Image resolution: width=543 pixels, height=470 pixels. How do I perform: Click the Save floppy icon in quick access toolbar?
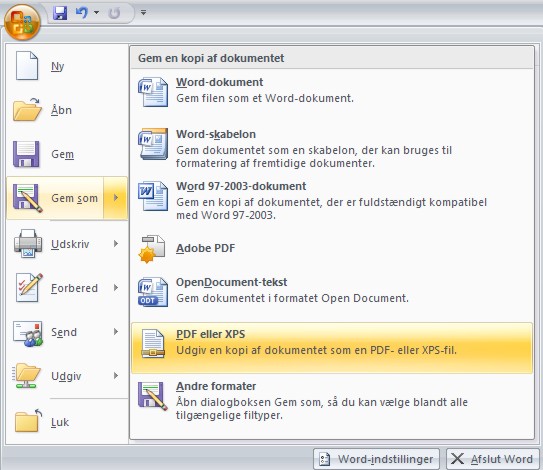tap(60, 13)
